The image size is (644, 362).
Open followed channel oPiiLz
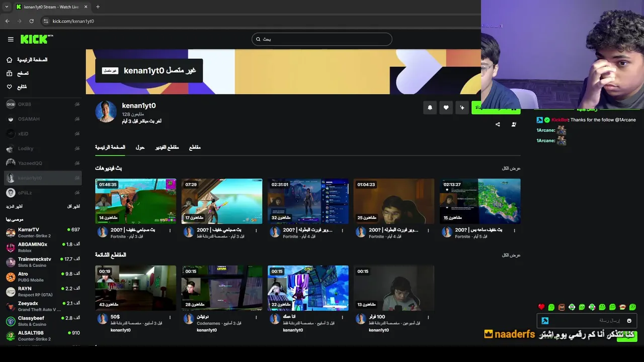pyautogui.click(x=43, y=193)
